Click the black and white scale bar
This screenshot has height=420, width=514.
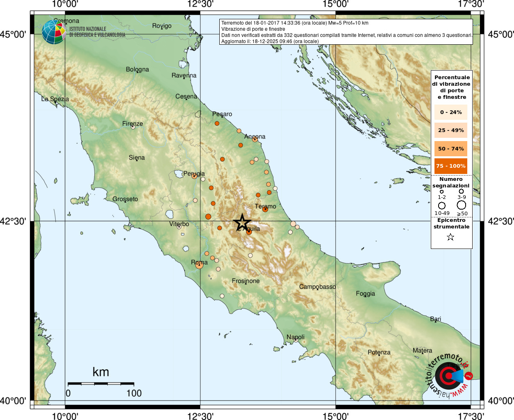click(x=101, y=383)
